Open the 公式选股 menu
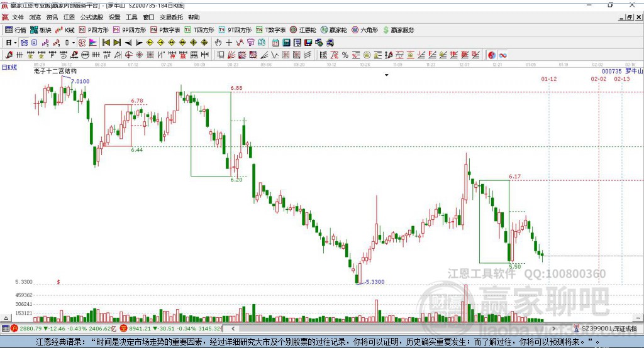 (x=92, y=17)
